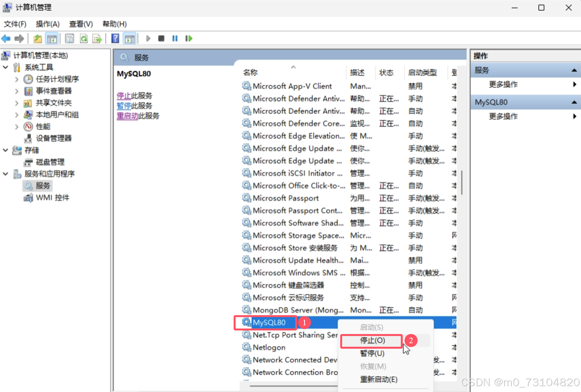The width and height of the screenshot is (581, 392).
Task: Toggle the show/hide console tree icon
Action: [x=52, y=39]
